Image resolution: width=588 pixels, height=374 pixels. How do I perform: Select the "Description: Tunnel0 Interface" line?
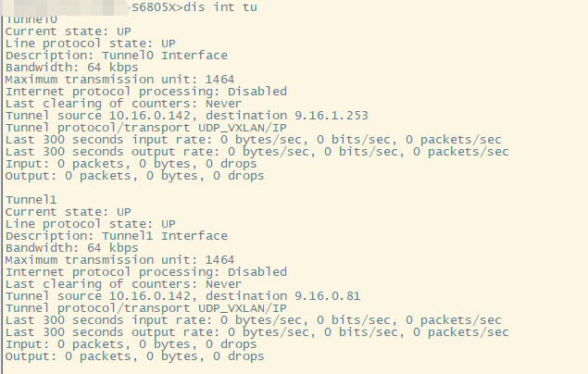(116, 56)
